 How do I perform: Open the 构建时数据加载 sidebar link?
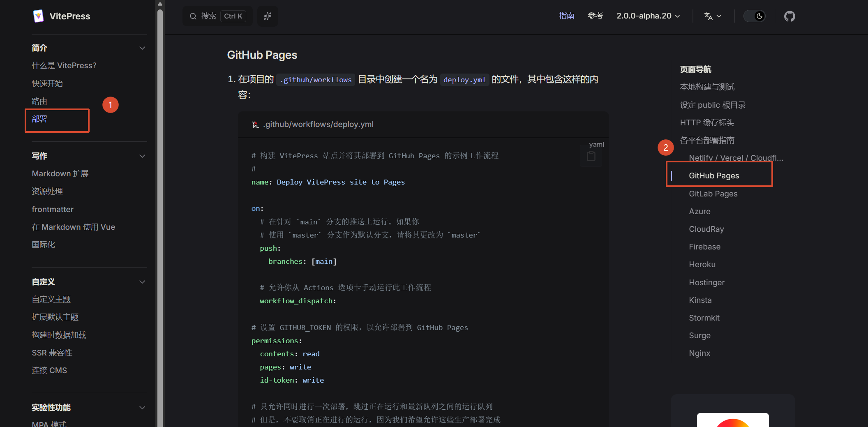click(59, 335)
